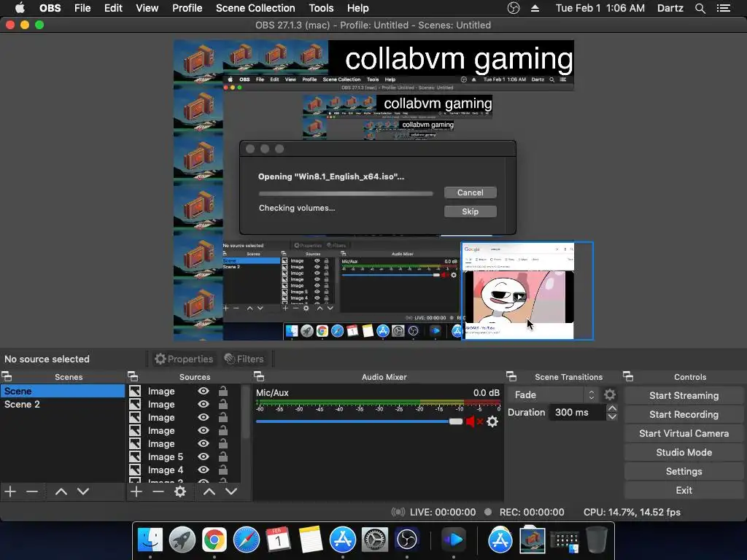The width and height of the screenshot is (747, 560).
Task: Lock the Image 4 source
Action: (223, 470)
